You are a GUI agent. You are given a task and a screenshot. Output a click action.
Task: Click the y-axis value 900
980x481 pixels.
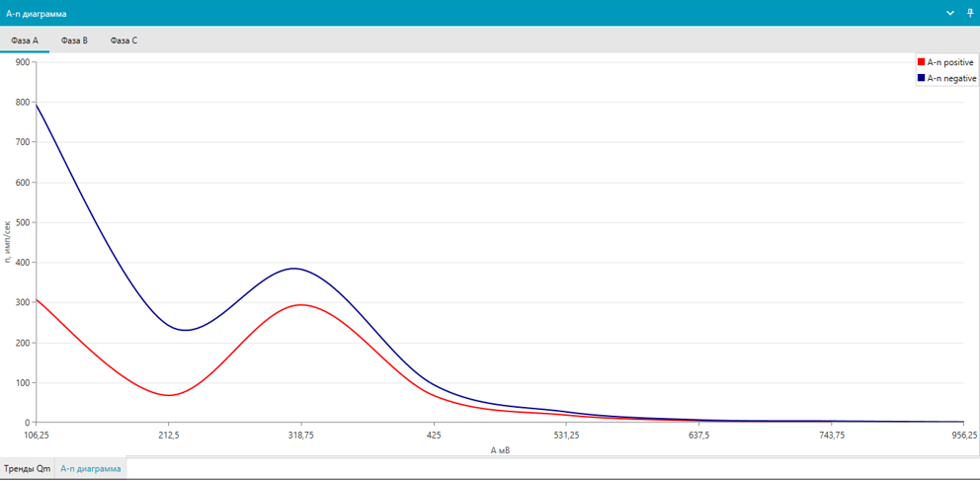click(23, 62)
